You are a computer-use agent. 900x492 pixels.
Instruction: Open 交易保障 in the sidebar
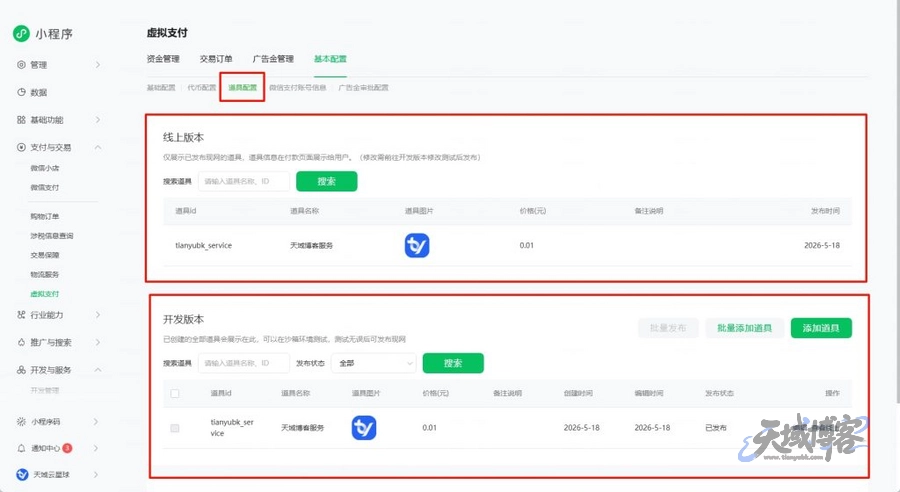45,255
